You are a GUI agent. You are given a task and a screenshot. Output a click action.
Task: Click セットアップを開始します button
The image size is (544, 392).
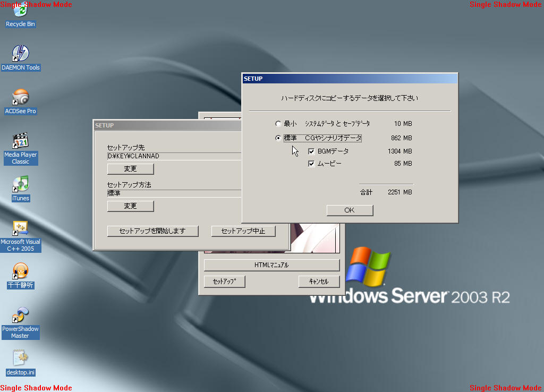pyautogui.click(x=152, y=231)
